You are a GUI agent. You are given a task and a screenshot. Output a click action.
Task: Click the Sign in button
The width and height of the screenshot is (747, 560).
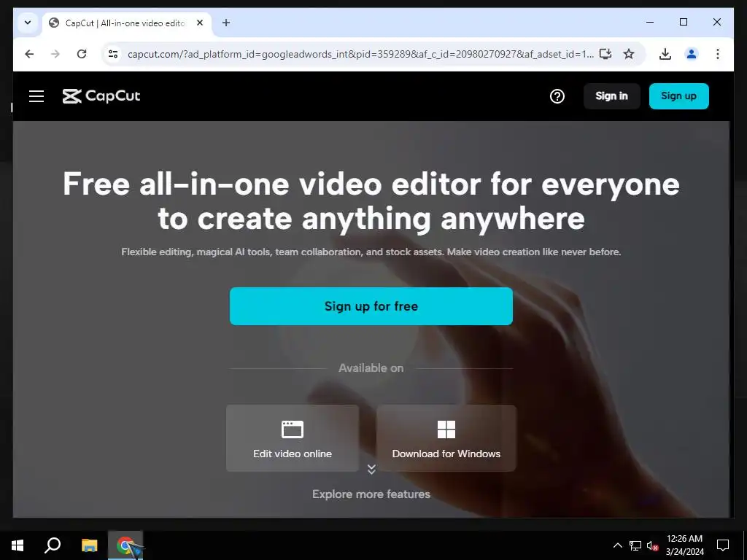[612, 96]
